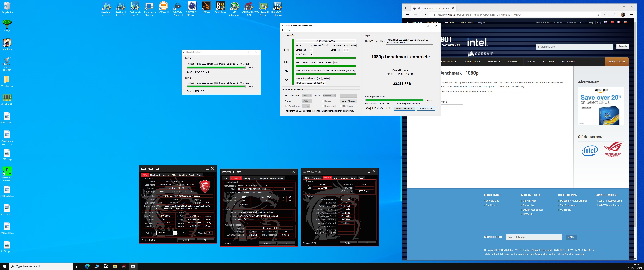Open HWiNFO64 desktop shortcut
Screen dimensions: 644x270
277,9
